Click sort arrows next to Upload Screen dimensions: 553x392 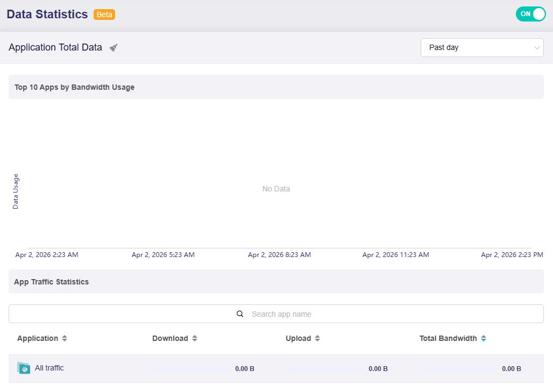pos(317,339)
